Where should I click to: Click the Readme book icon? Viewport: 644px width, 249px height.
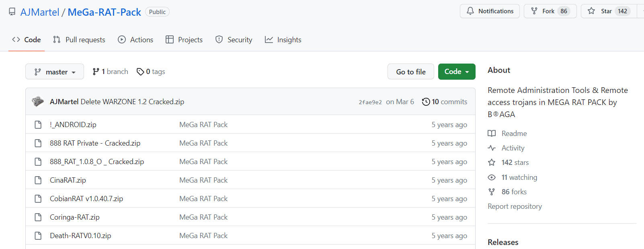(x=492, y=134)
